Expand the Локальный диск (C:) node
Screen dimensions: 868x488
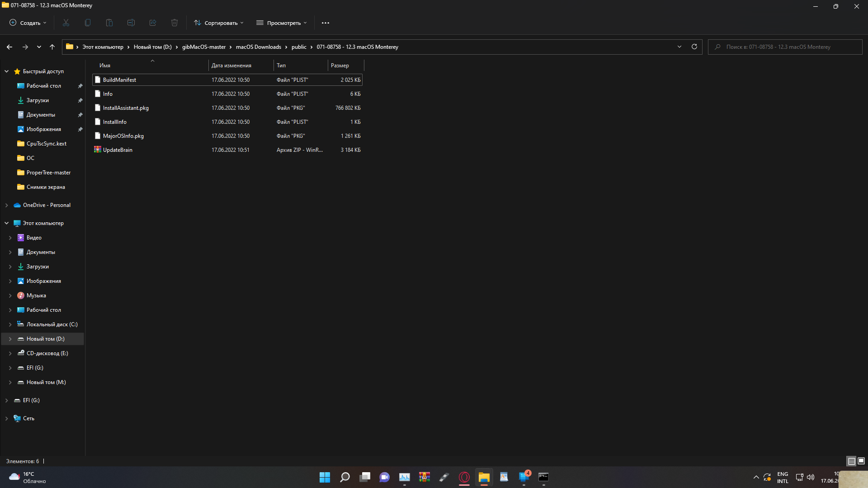point(10,324)
